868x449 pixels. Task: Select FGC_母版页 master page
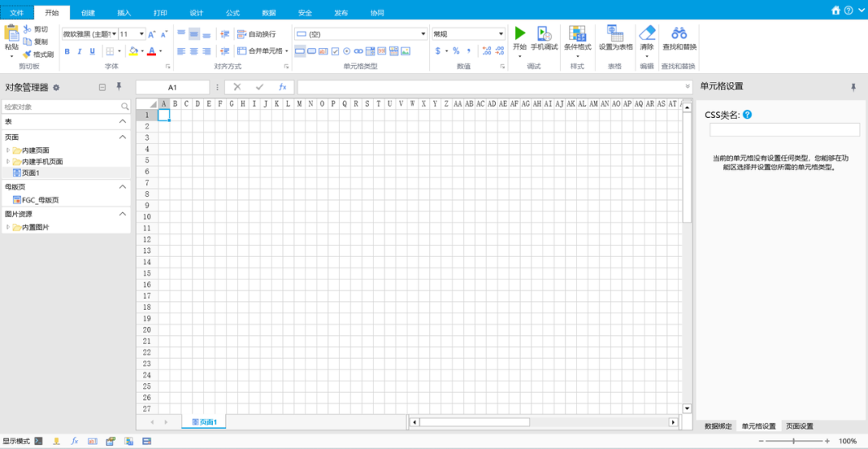(36, 200)
